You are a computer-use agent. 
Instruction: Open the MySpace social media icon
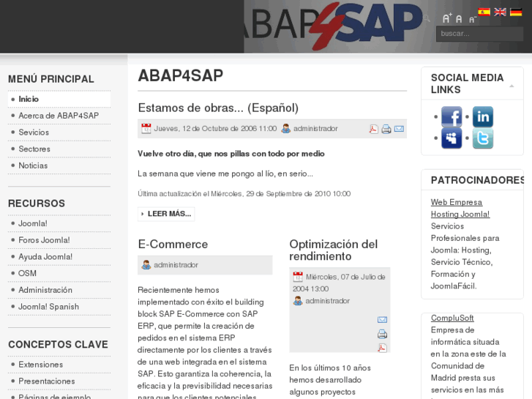point(452,138)
